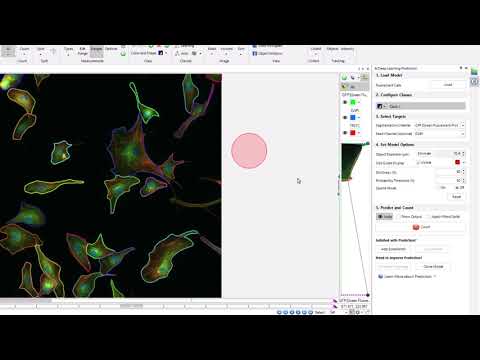
Task: Click the green panel icon on right edge
Action: click(x=474, y=71)
